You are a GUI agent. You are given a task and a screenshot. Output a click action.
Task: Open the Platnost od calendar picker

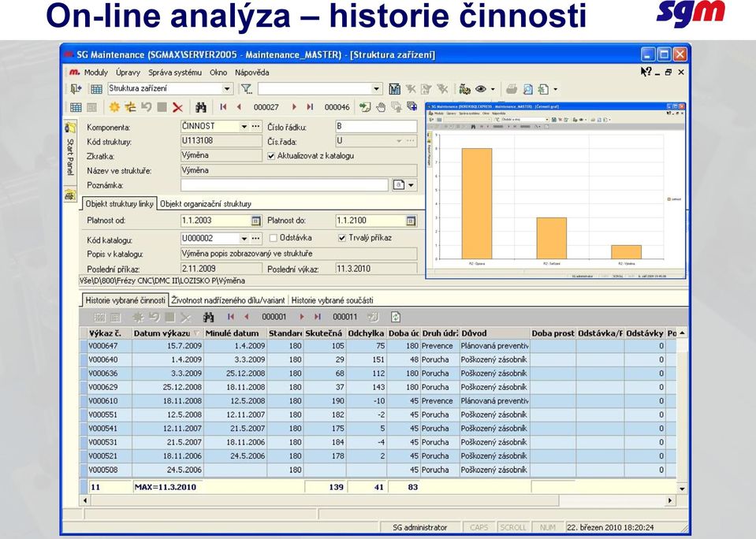point(256,221)
